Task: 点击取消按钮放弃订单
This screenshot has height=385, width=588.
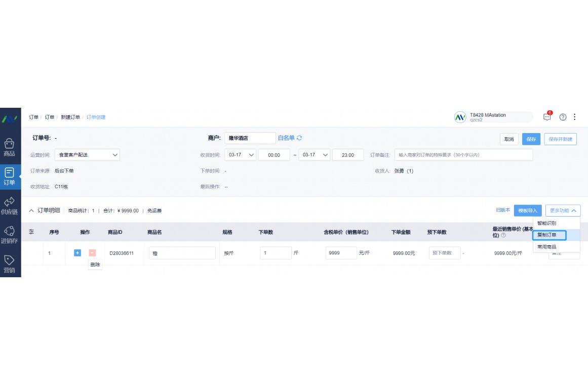Action: 508,139
